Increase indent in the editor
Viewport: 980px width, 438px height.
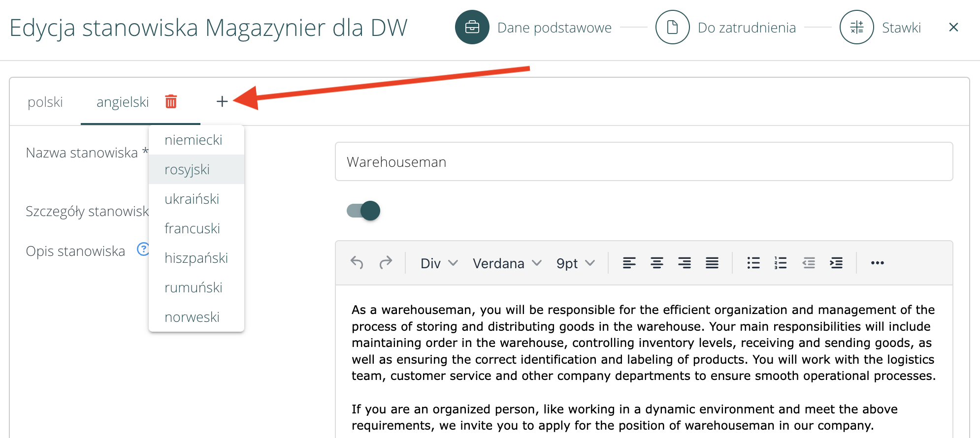point(836,263)
